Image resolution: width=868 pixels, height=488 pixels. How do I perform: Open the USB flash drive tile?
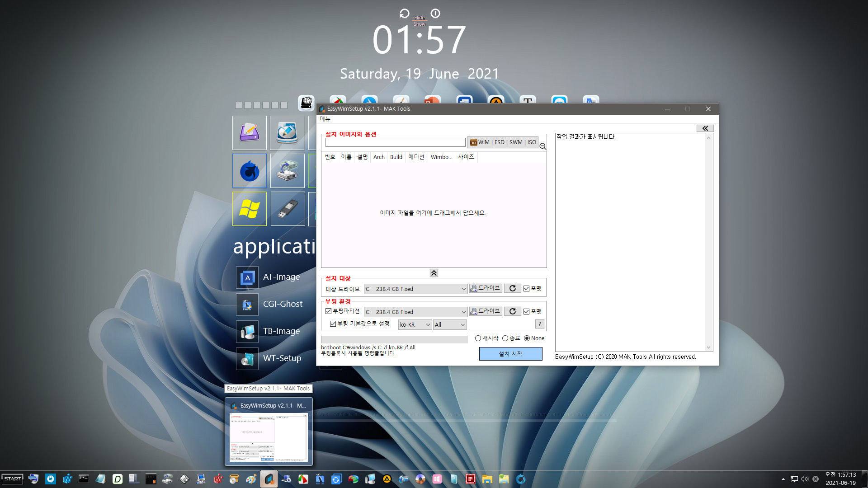(x=288, y=209)
